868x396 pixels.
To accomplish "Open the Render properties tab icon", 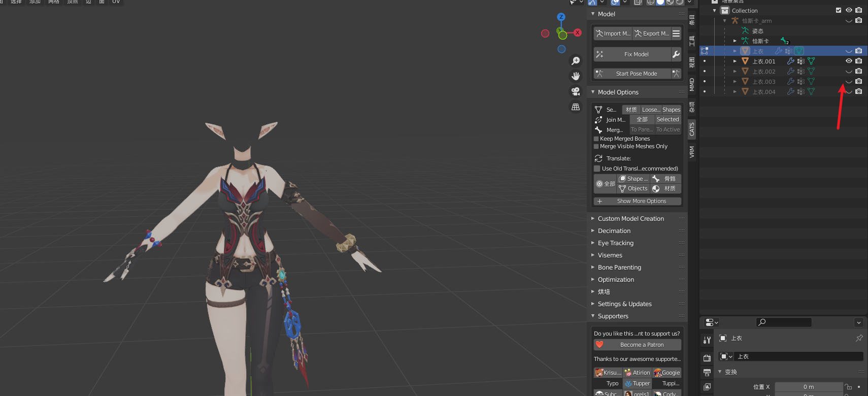I will (x=707, y=358).
